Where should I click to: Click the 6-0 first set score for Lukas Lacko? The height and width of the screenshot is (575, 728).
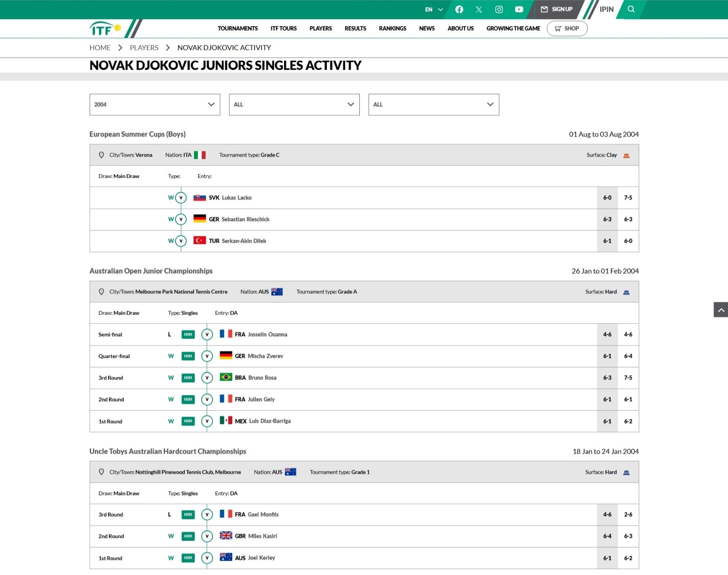tap(607, 198)
